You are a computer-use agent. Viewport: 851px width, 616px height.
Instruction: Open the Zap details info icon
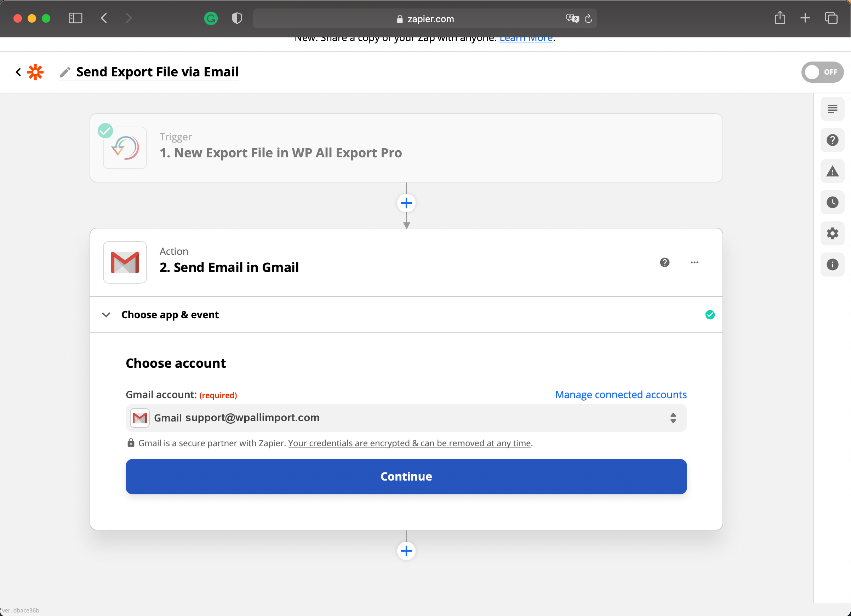pos(832,265)
